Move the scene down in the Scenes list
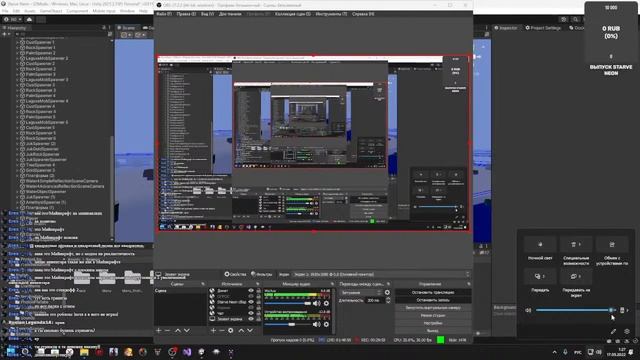The image size is (640, 360). pyautogui.click(x=187, y=330)
